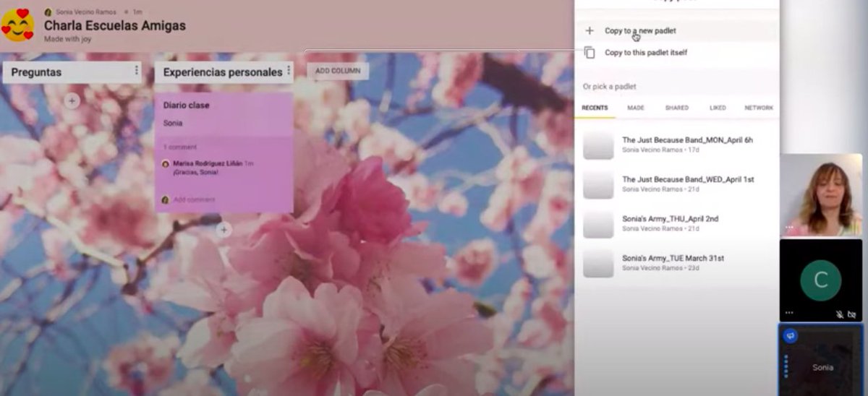Click Marisa Rodriguez Liñán's comment avatar
868x396 pixels.
pos(166,164)
